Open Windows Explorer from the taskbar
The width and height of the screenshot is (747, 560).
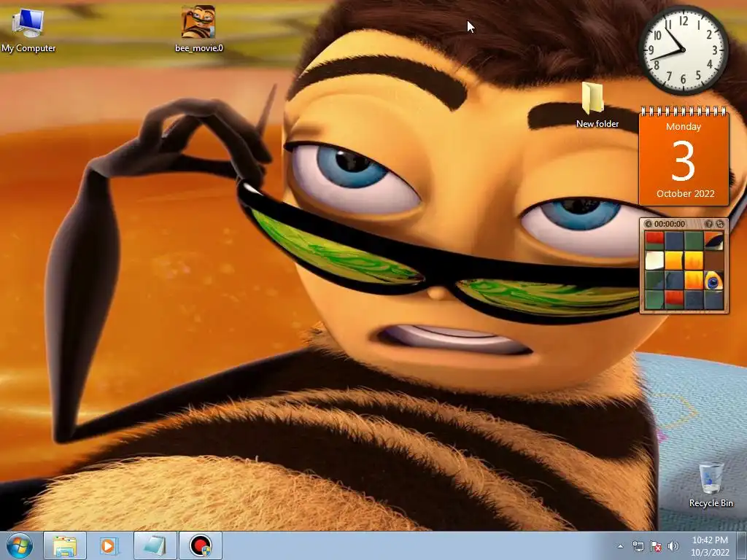[65, 545]
